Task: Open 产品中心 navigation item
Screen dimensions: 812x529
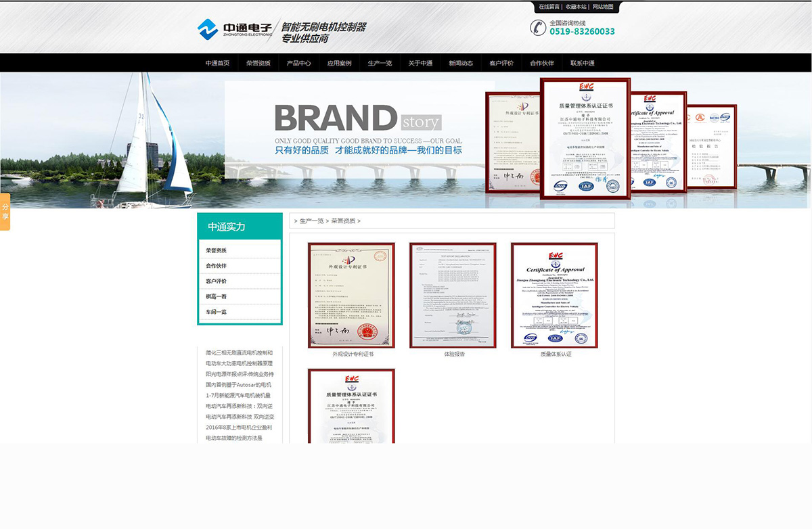Action: click(x=299, y=63)
